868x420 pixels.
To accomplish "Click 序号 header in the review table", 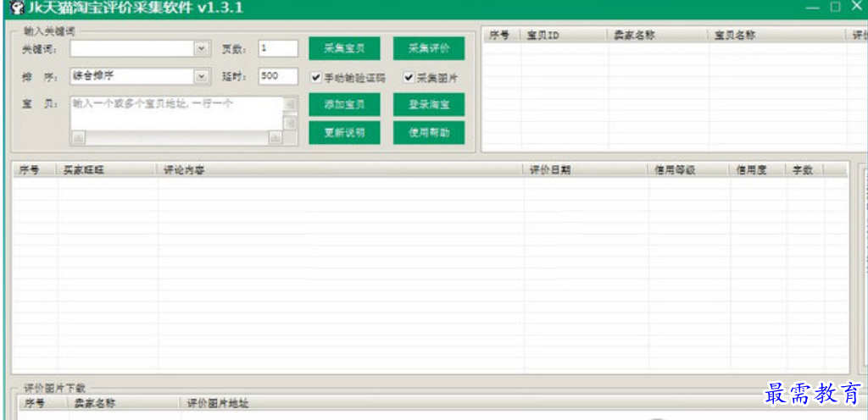I will click(x=34, y=170).
